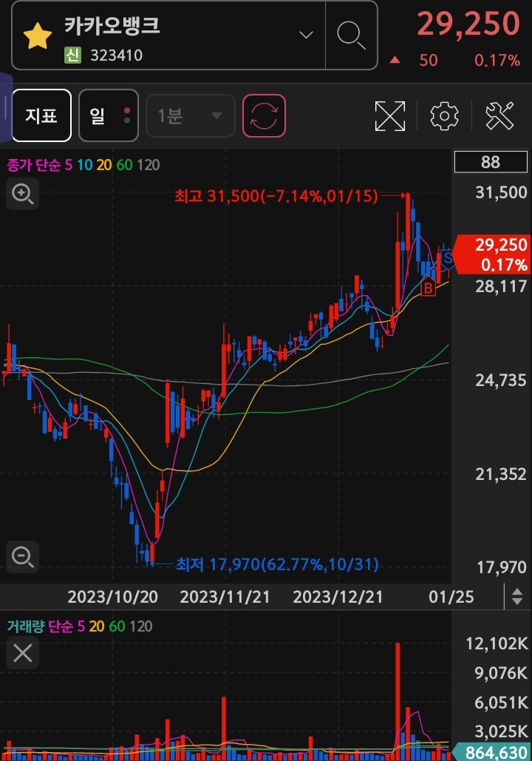532x761 pixels.
Task: Adjust the chart height up-down stepper
Action: click(517, 597)
